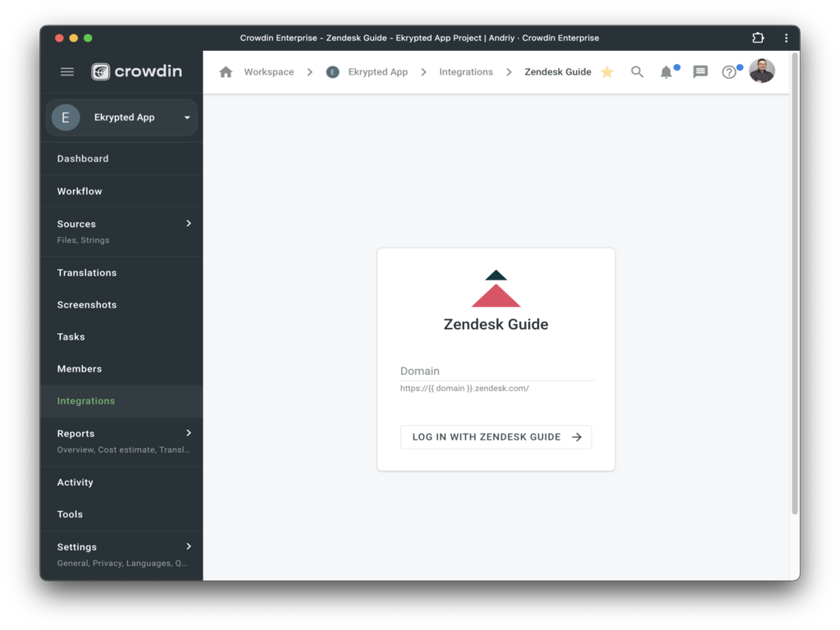This screenshot has height=630, width=840.
Task: Select Translations in the sidebar
Action: (x=87, y=272)
